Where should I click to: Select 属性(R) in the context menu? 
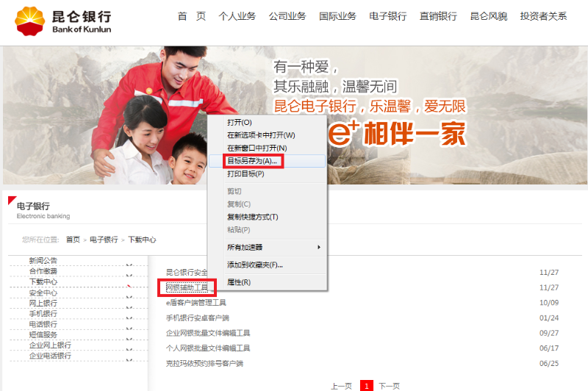pyautogui.click(x=239, y=282)
